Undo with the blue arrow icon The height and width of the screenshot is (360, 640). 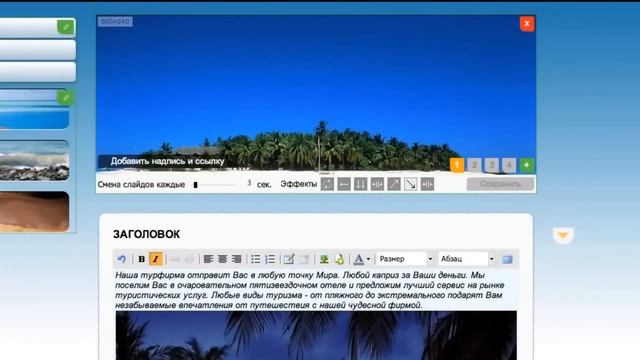tap(122, 259)
